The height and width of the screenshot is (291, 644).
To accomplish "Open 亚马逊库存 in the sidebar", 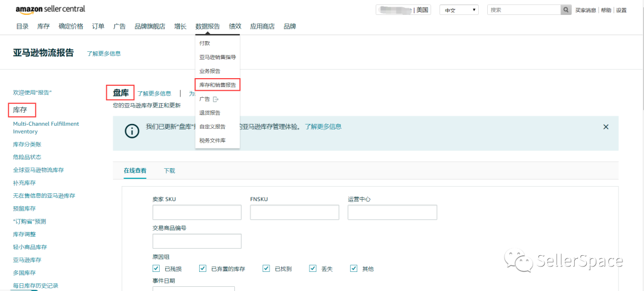I will [x=27, y=260].
